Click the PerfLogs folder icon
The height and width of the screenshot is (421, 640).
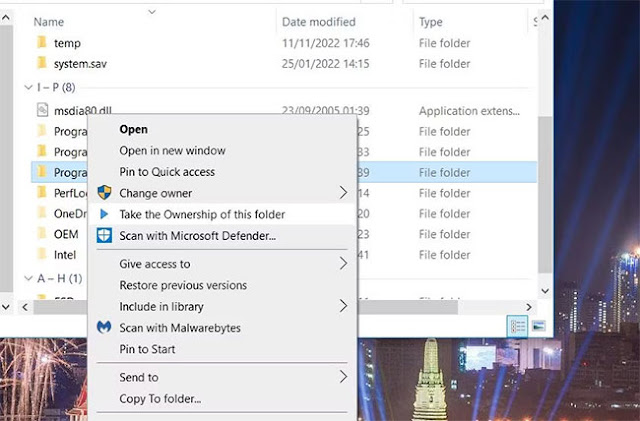(x=42, y=192)
